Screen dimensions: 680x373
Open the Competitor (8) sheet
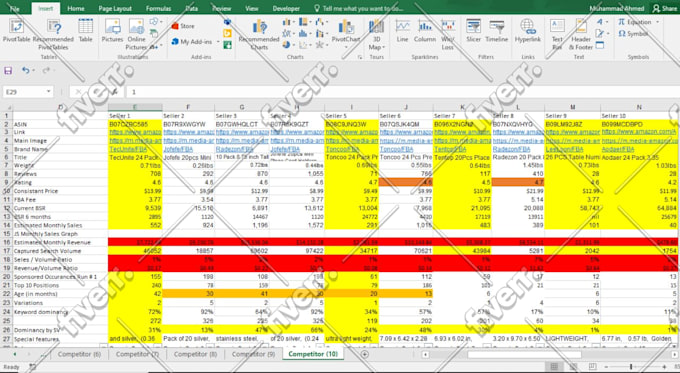coord(195,354)
